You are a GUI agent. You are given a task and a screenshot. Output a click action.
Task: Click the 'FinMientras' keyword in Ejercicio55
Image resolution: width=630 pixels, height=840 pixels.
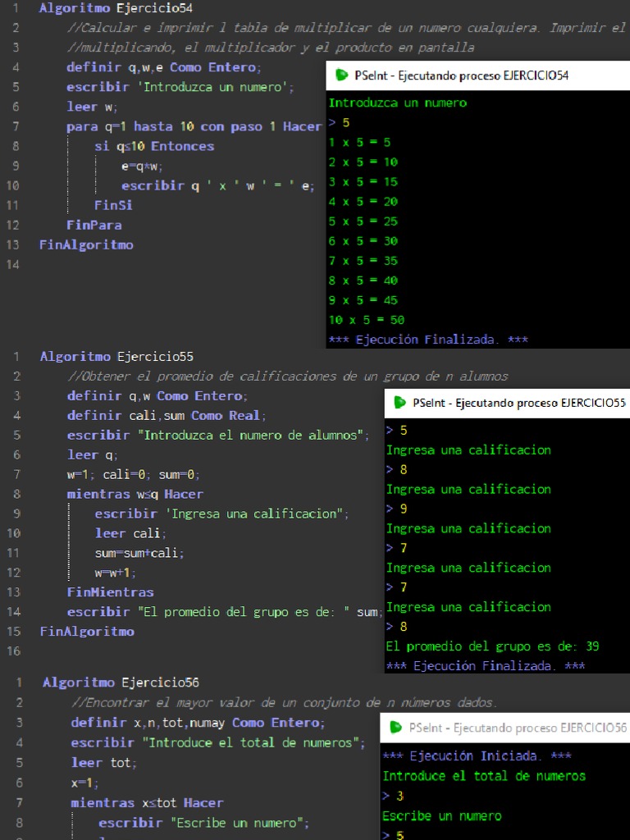(x=110, y=592)
